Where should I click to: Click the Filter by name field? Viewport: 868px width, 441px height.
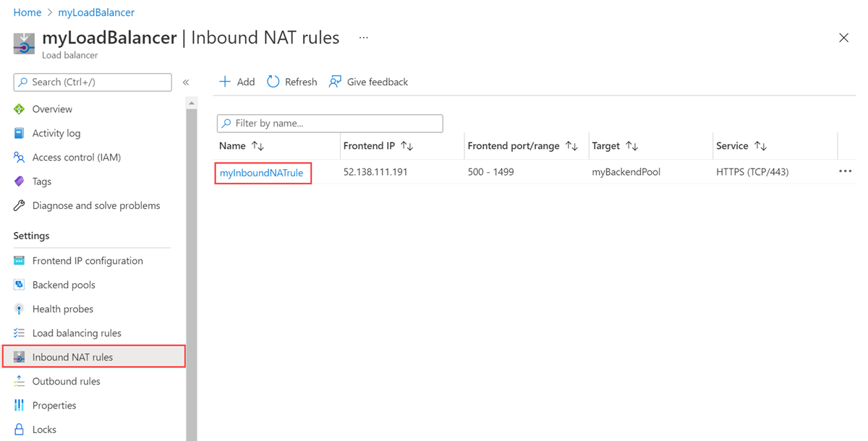click(x=330, y=124)
